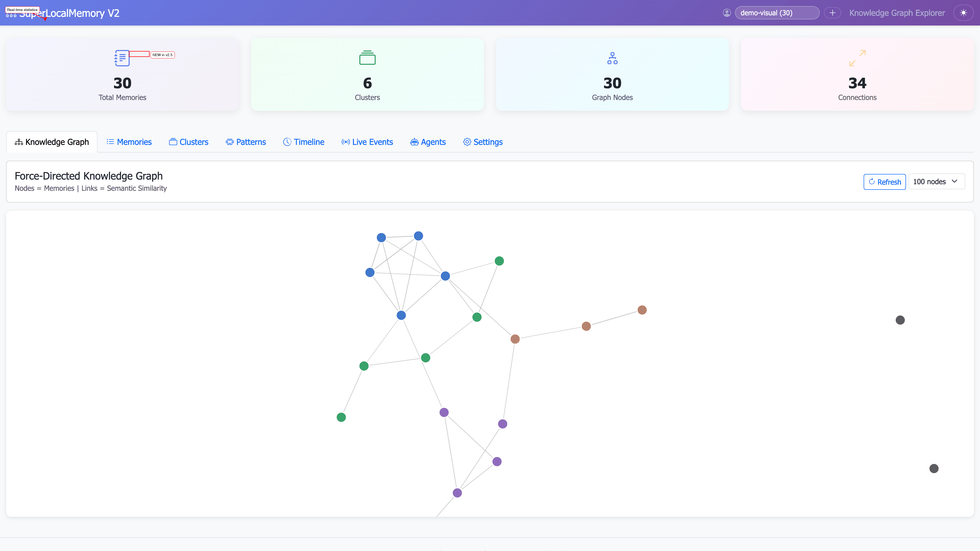Open the Knowledge Graph tab
The height and width of the screenshot is (551, 980).
pos(51,142)
